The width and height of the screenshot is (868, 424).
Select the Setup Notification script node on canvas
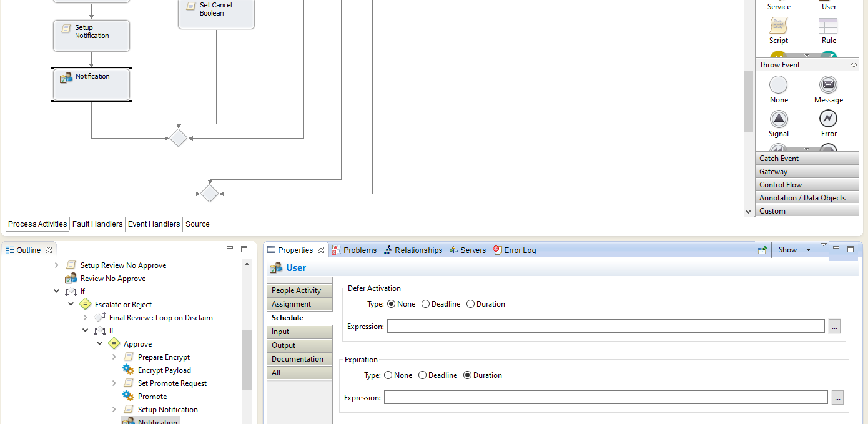click(x=92, y=36)
